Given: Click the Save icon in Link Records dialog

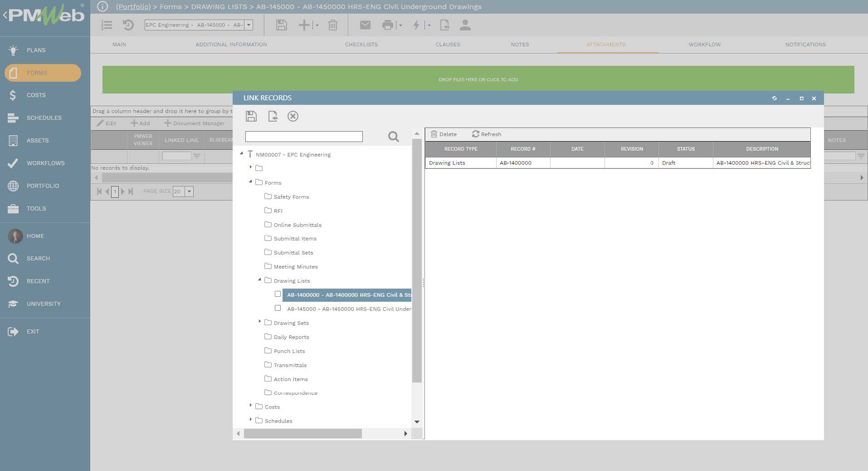Looking at the screenshot, I should 251,116.
